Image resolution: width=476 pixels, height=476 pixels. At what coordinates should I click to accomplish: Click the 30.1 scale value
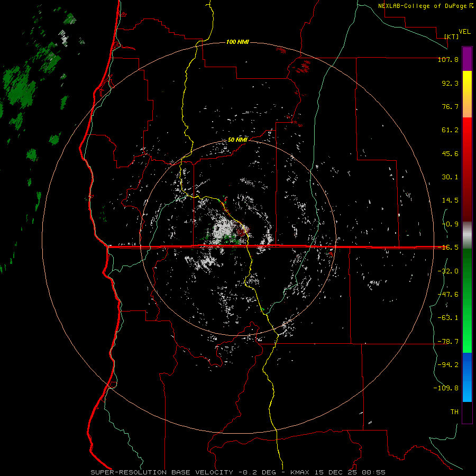450,177
